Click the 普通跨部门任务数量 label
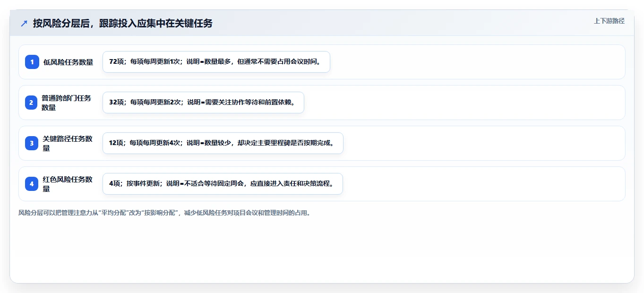Image resolution: width=644 pixels, height=293 pixels. [67, 103]
